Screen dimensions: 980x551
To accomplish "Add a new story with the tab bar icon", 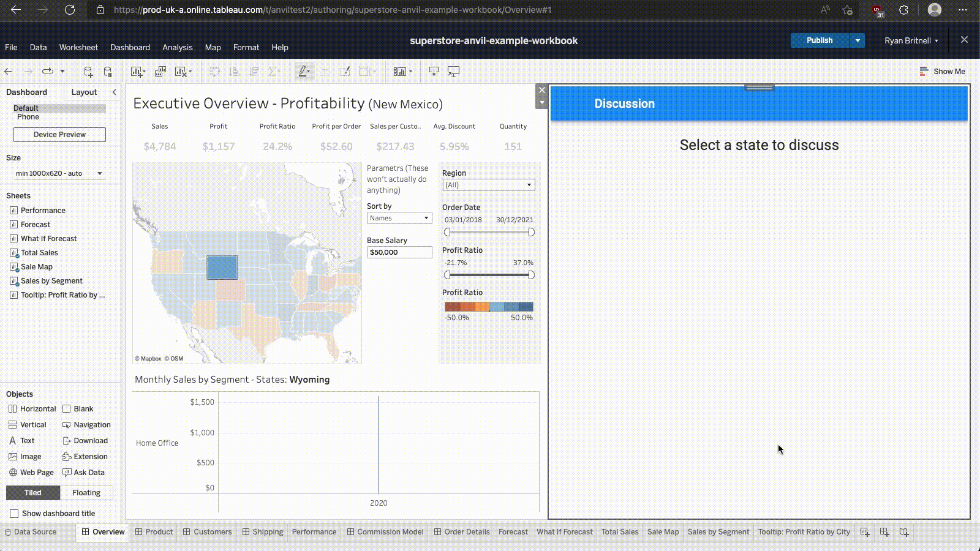I will (x=904, y=532).
